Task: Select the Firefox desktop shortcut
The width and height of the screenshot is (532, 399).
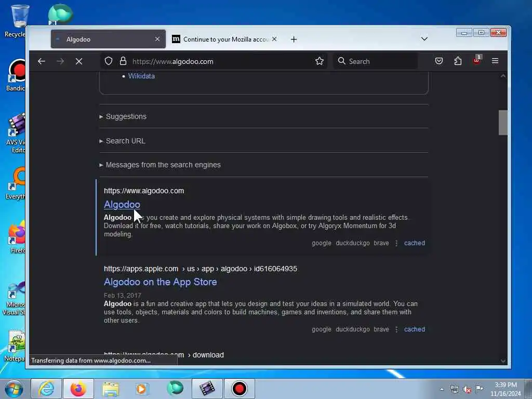Action: [16, 237]
